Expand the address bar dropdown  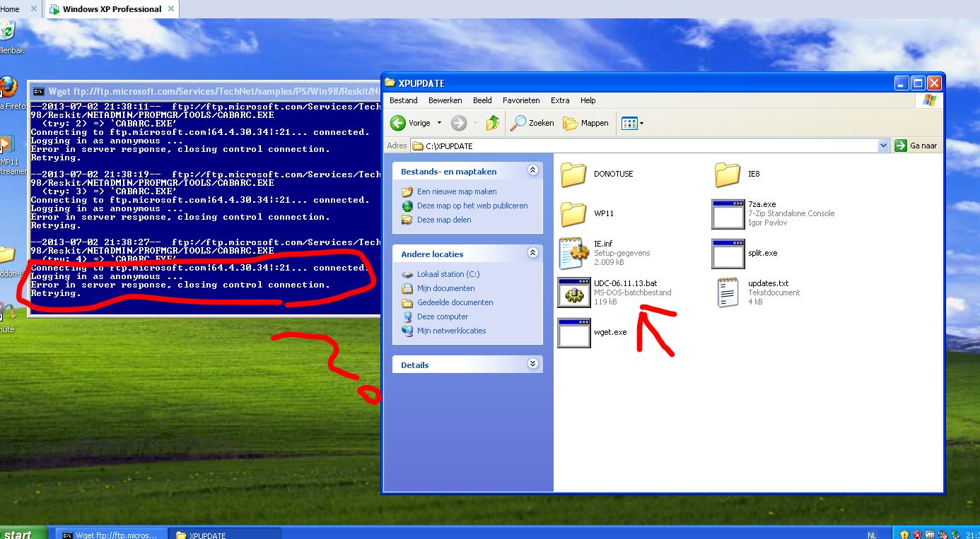[x=883, y=146]
